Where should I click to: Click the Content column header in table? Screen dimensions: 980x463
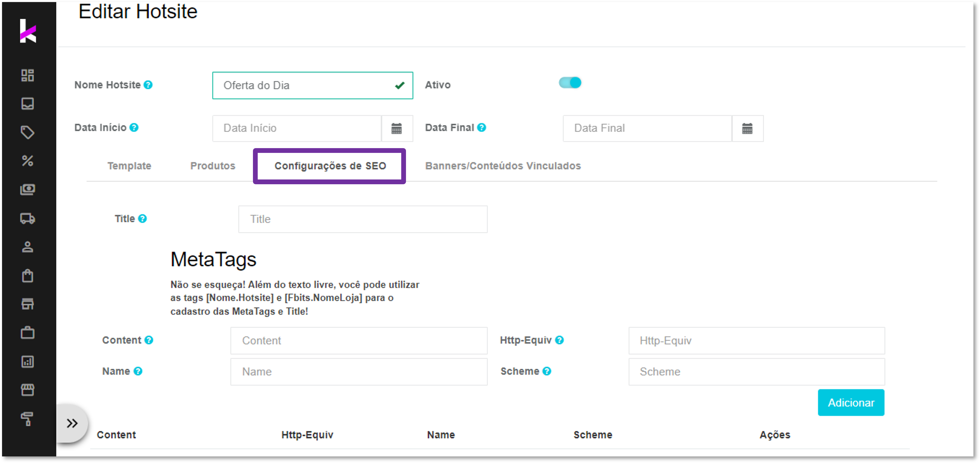[116, 435]
